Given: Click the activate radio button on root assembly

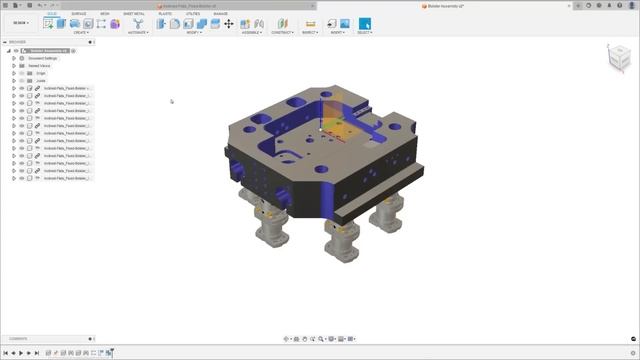Looking at the screenshot, I should (73, 51).
